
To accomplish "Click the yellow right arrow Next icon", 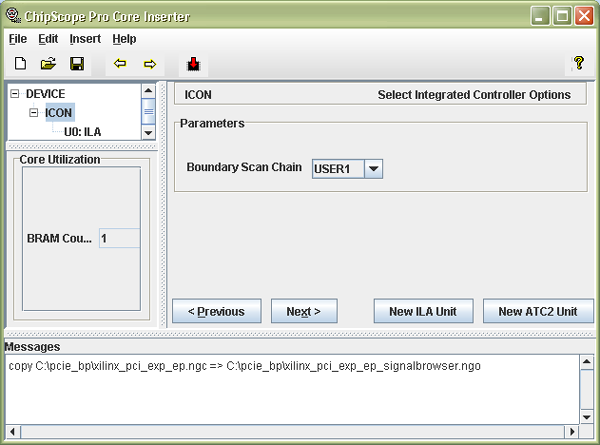I will click(150, 64).
